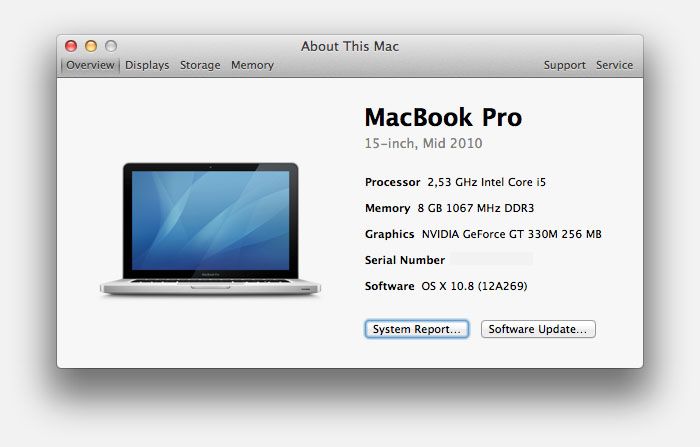
Task: Open the Storage tab
Action: tap(200, 65)
